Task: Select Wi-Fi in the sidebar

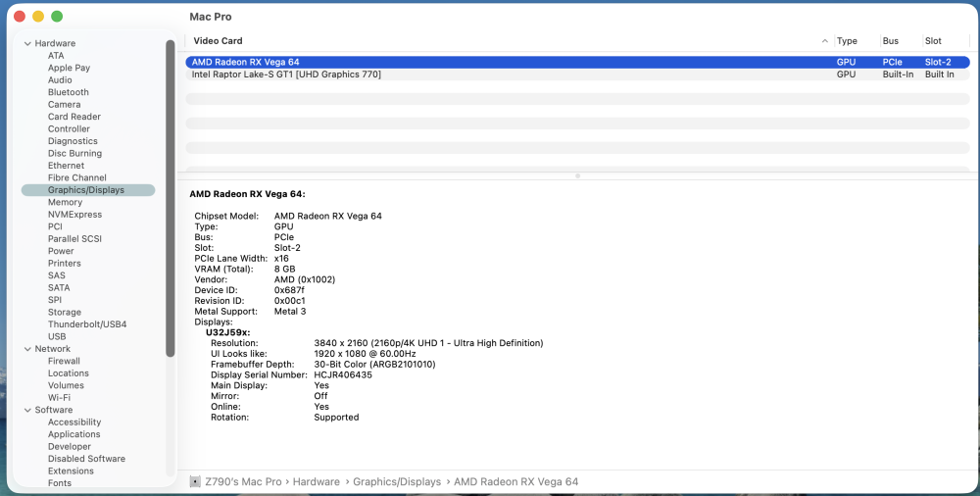Action: coord(59,398)
